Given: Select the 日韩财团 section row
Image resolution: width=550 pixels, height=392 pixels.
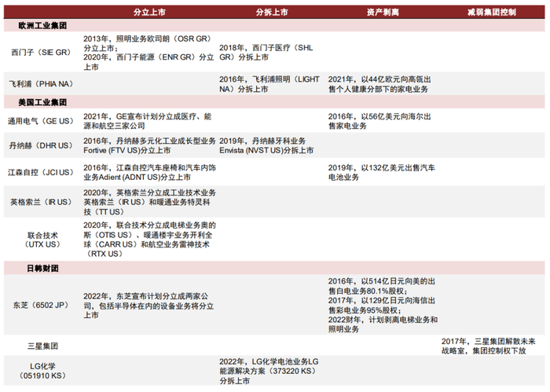Looking at the screenshot, I should coord(274,268).
